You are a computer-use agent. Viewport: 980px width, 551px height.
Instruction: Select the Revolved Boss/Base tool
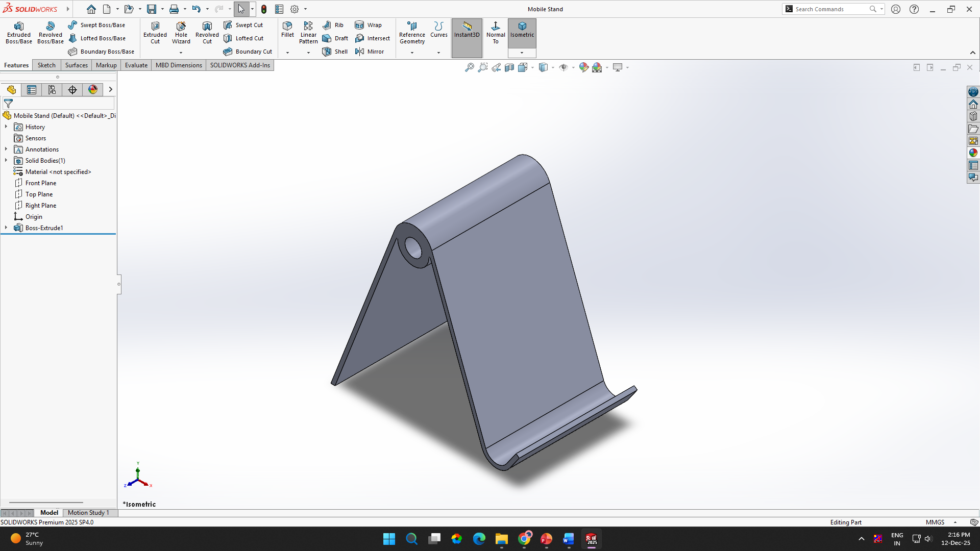coord(51,33)
